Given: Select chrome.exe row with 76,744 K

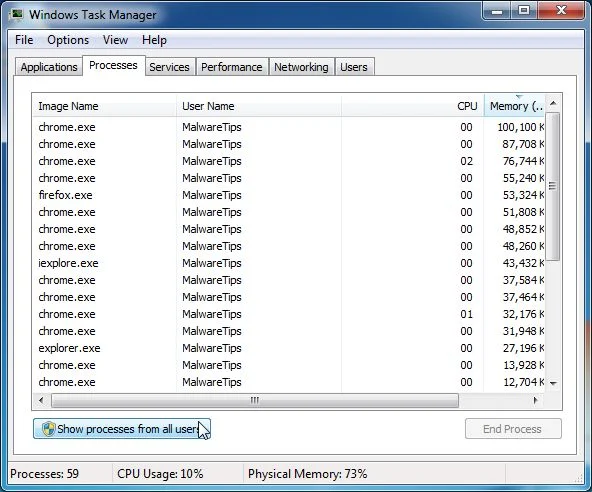Looking at the screenshot, I should pos(288,161).
